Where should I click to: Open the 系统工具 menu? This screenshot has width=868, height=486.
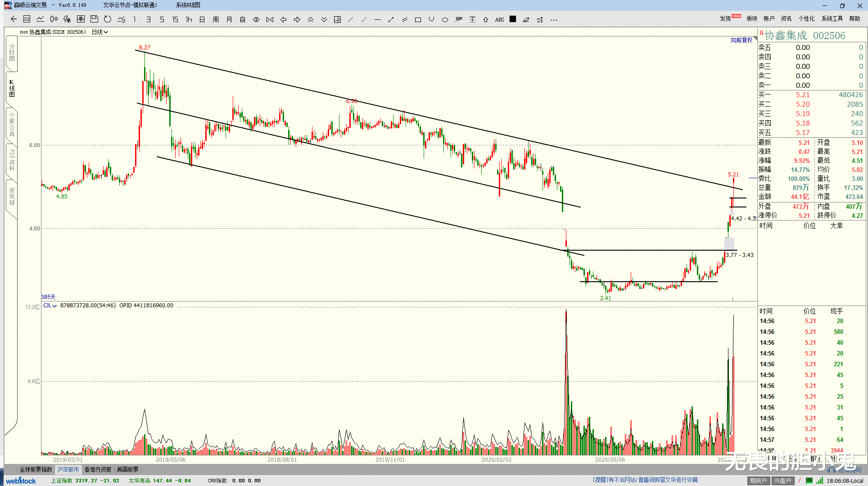coord(832,18)
